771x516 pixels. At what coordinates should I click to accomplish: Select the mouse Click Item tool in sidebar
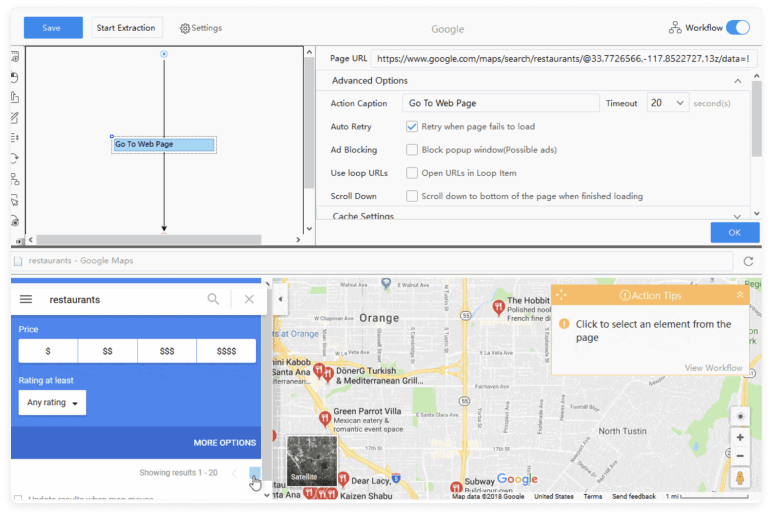click(15, 77)
